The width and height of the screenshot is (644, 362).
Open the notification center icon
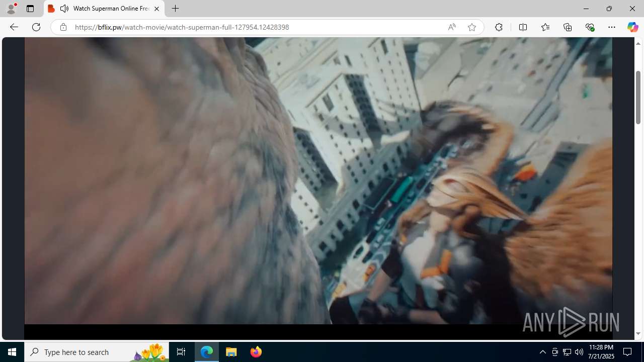(627, 352)
